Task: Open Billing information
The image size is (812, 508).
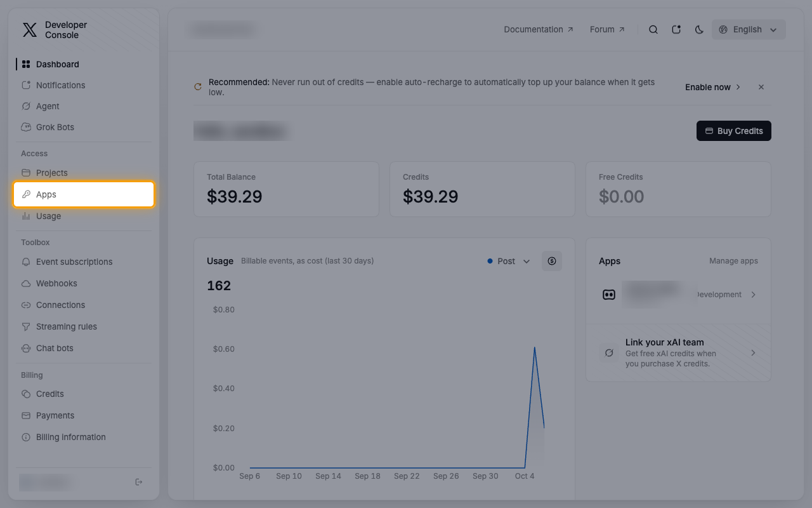Action: coord(84,437)
